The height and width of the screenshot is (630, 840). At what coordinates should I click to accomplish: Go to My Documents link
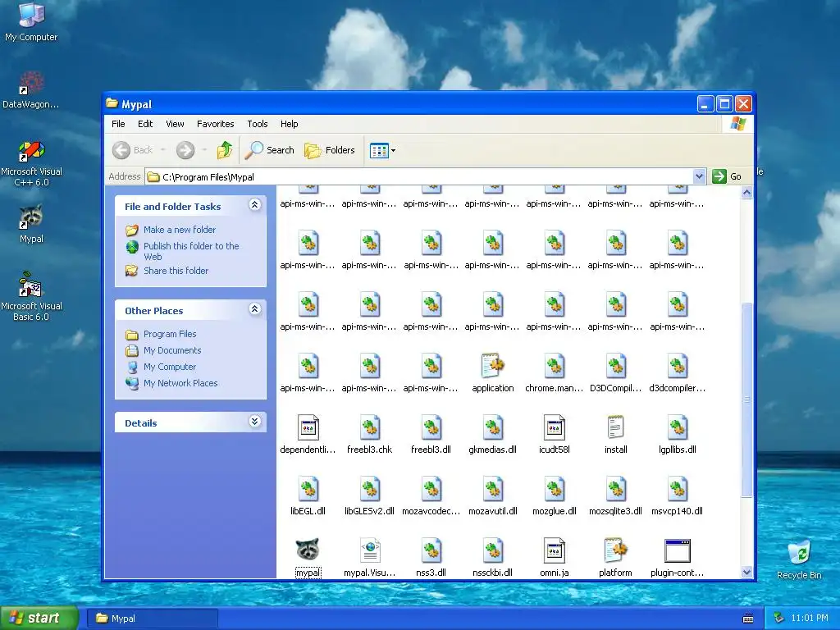(x=172, y=350)
